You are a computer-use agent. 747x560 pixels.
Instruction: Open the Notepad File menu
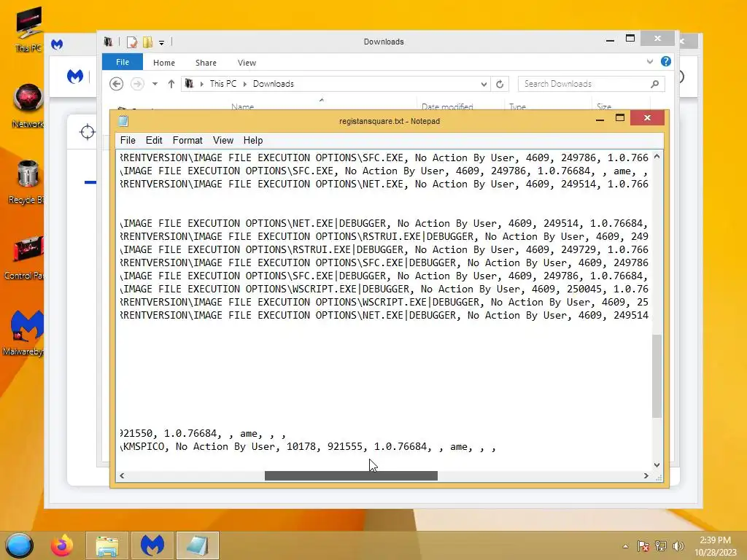[128, 141]
